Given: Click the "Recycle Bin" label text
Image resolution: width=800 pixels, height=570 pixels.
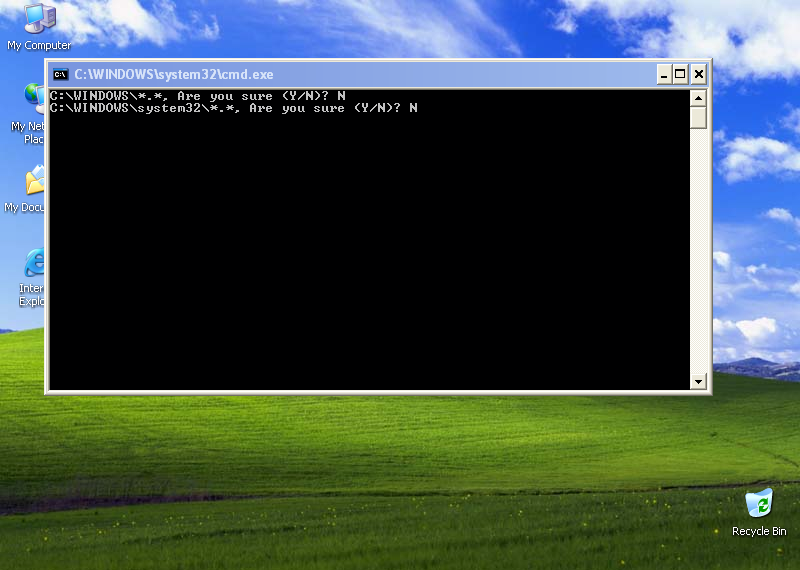Looking at the screenshot, I should click(x=759, y=531).
